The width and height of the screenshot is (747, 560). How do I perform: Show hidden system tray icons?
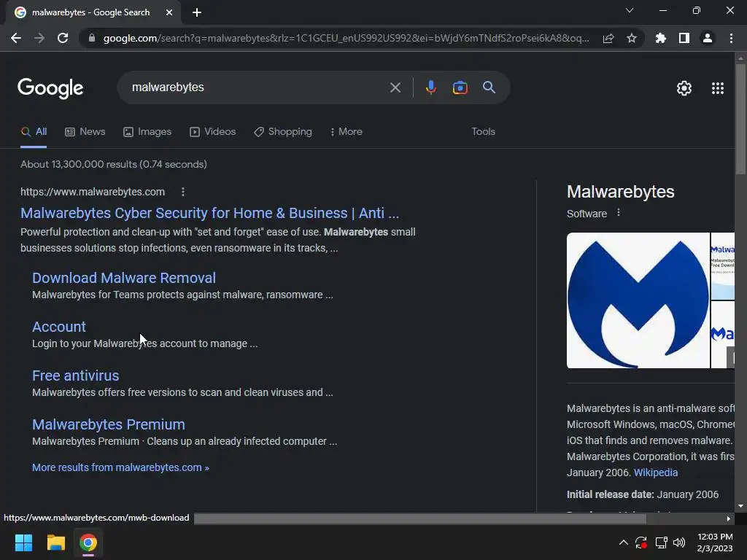pyautogui.click(x=623, y=542)
